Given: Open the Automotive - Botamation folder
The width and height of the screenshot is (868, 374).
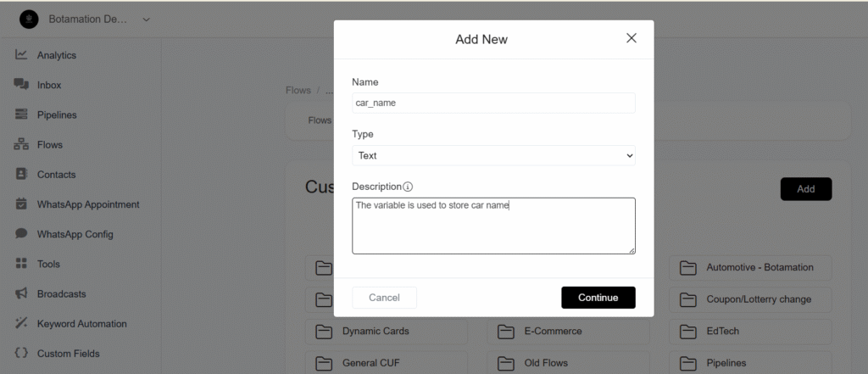Looking at the screenshot, I should (750, 268).
